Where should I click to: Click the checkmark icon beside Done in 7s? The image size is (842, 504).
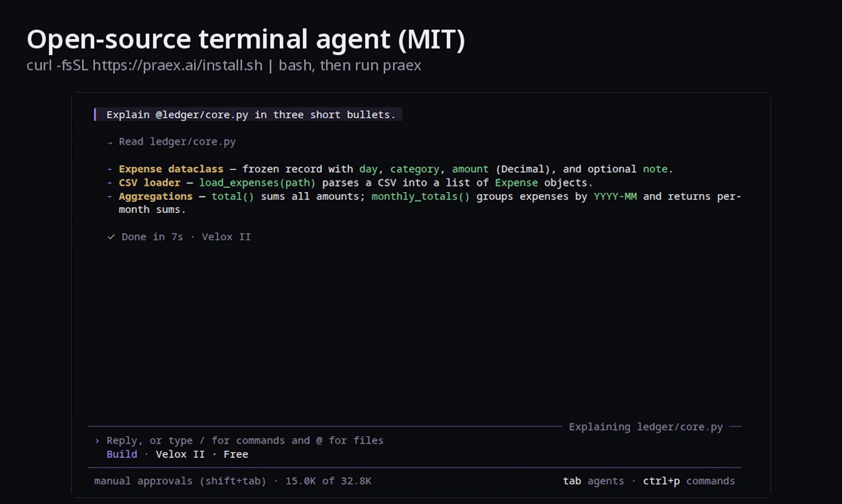pos(111,237)
